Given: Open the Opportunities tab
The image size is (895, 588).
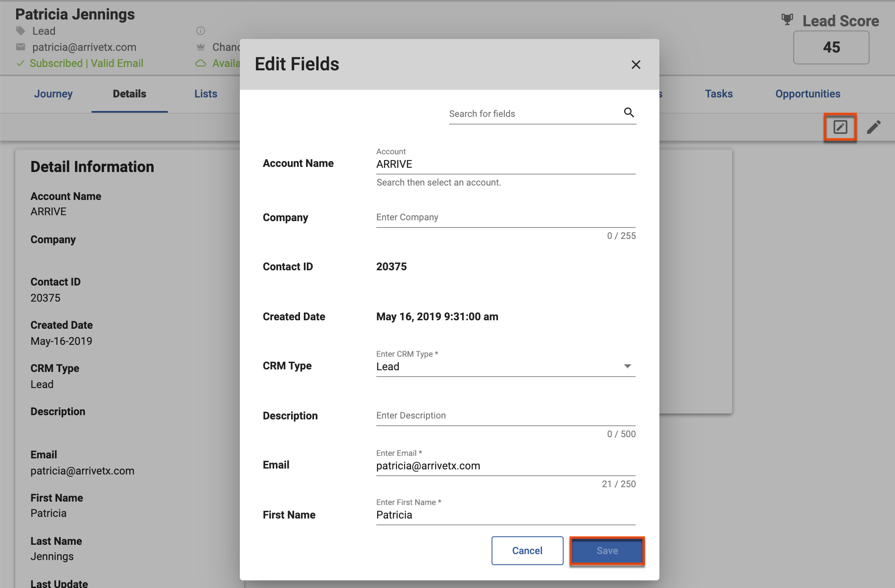Looking at the screenshot, I should [807, 94].
